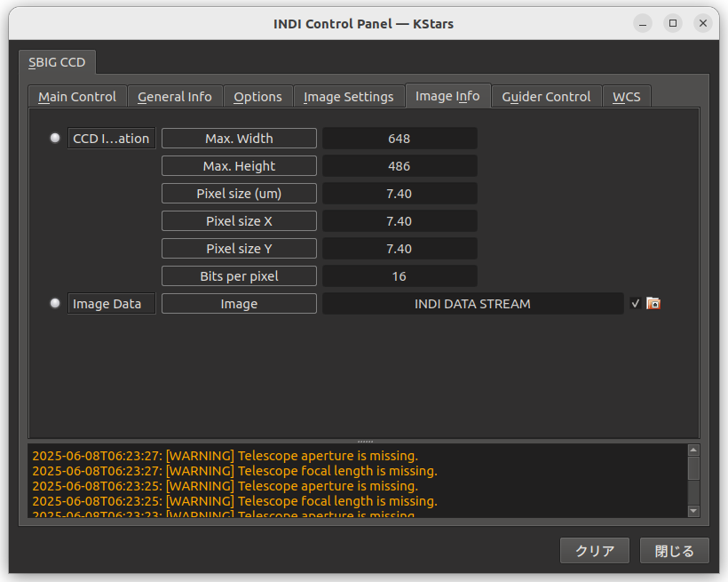This screenshot has width=728, height=582.
Task: Click the 閉じる (close) button
Action: [674, 551]
